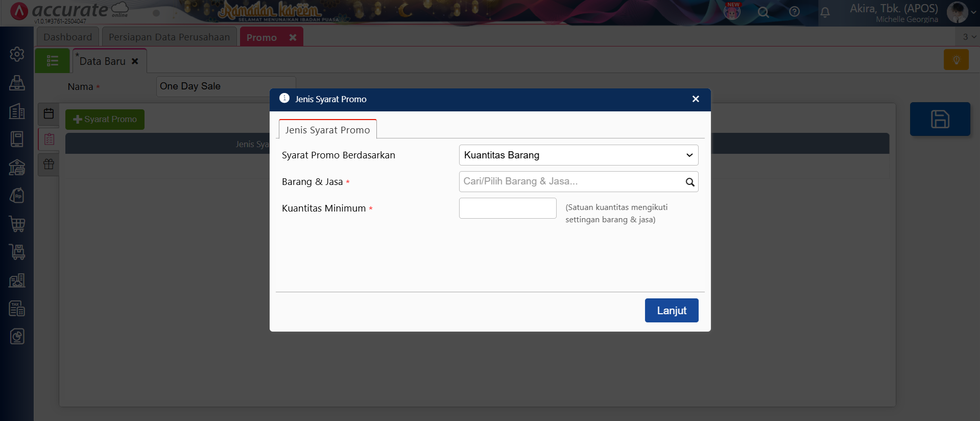Viewport: 980px width, 421px height.
Task: Click the search magnifier in Barang & Jasa field
Action: 689,182
